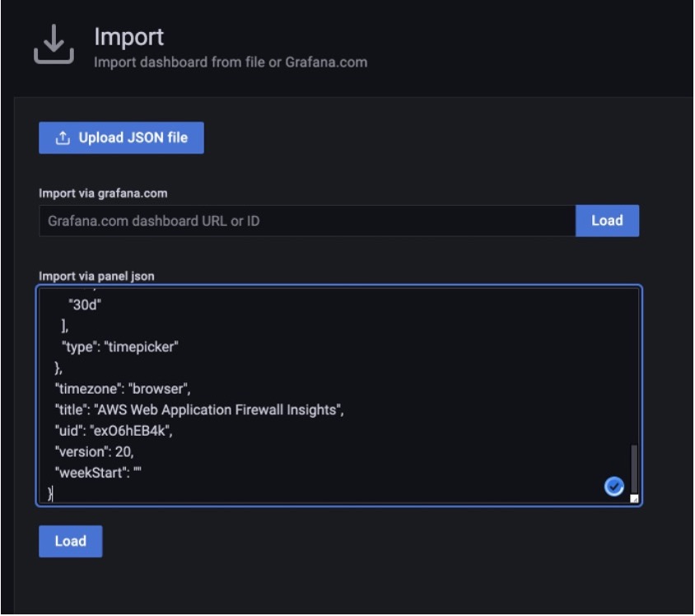The image size is (695, 616).
Task: Click the Import download icon in header
Action: (54, 44)
